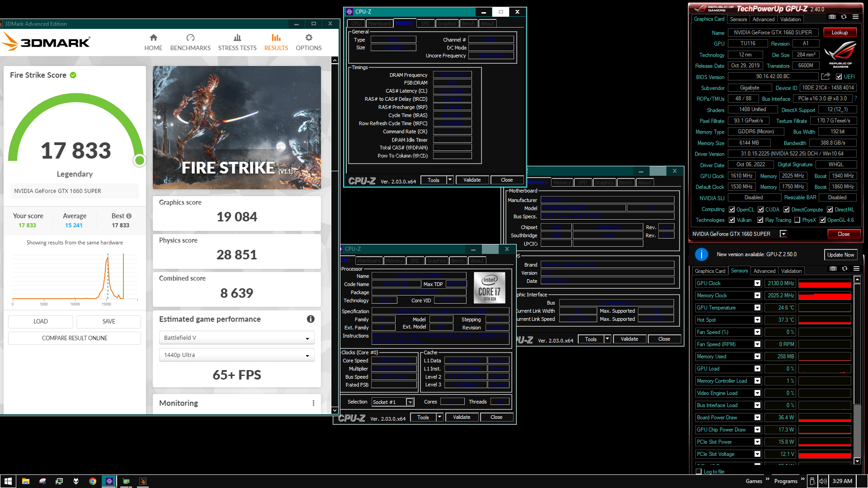Toggle the Vulkan checkbox

[x=732, y=220]
